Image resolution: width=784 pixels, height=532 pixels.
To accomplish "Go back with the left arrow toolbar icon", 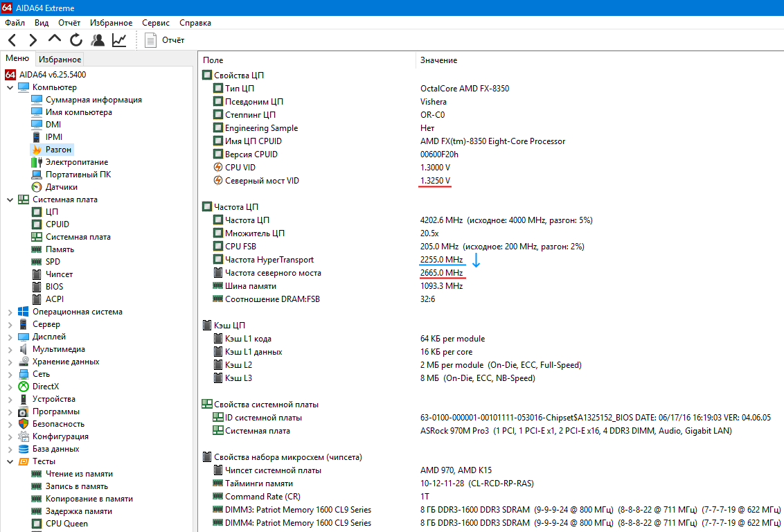I will (13, 40).
